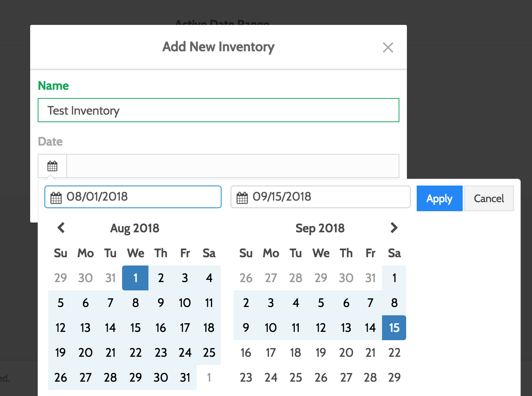Select August 10 in the left calendar
The width and height of the screenshot is (532, 396).
[x=185, y=303]
